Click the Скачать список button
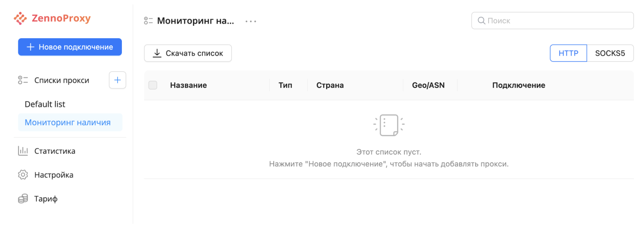Image resolution: width=644 pixels, height=225 pixels. (188, 53)
